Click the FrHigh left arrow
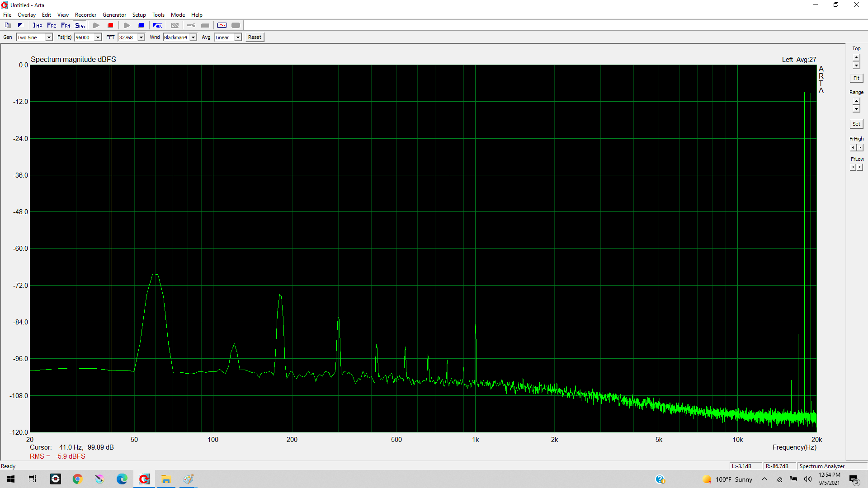868x488 pixels. (853, 148)
